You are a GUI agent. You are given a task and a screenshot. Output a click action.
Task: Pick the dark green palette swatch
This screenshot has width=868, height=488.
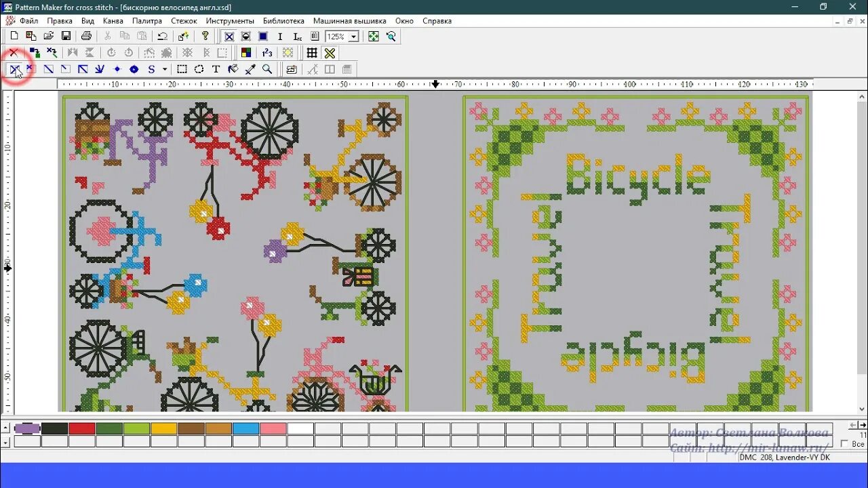109,428
